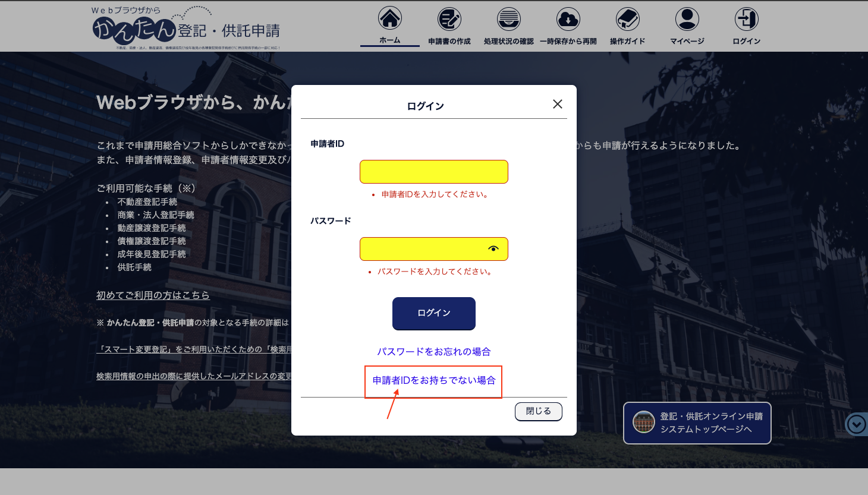
Task: Open パスワードをお忘れの場合 link
Action: [434, 352]
